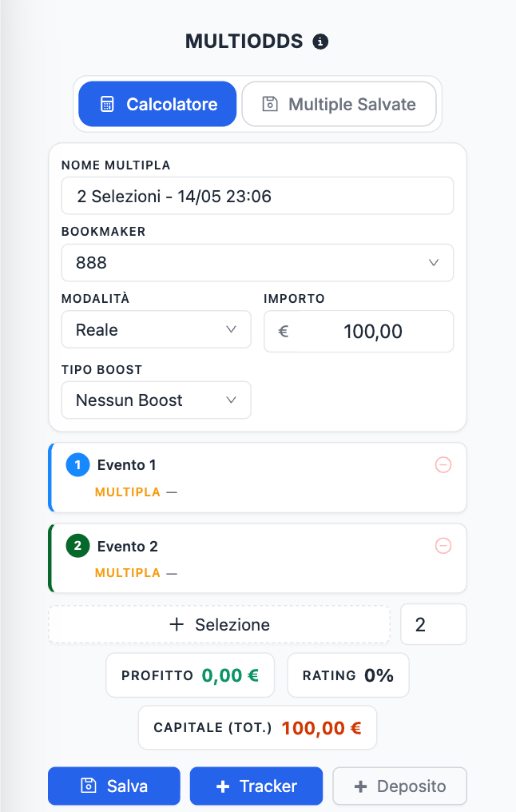
Task: Remove Evento 1 with its minus icon
Action: pos(443,464)
